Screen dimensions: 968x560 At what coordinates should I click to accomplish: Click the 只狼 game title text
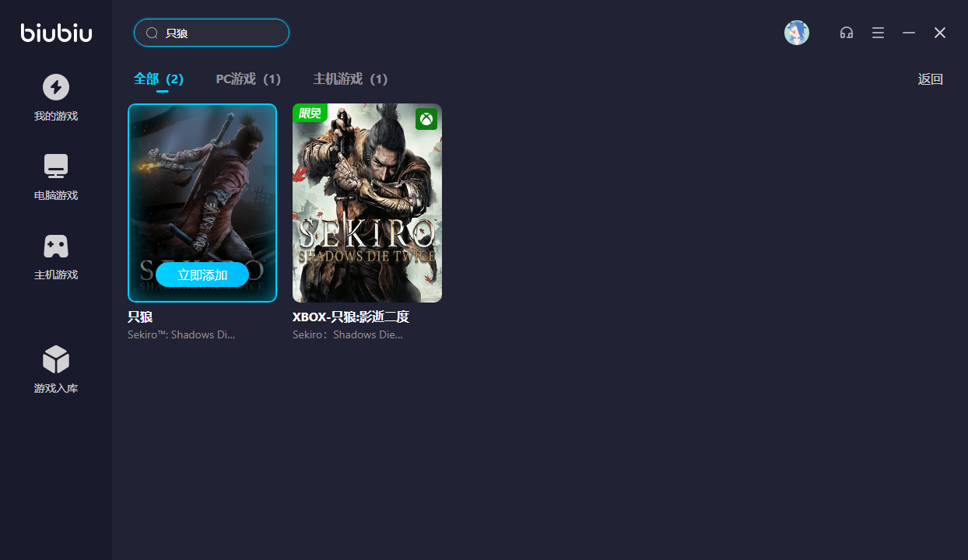pyautogui.click(x=140, y=317)
